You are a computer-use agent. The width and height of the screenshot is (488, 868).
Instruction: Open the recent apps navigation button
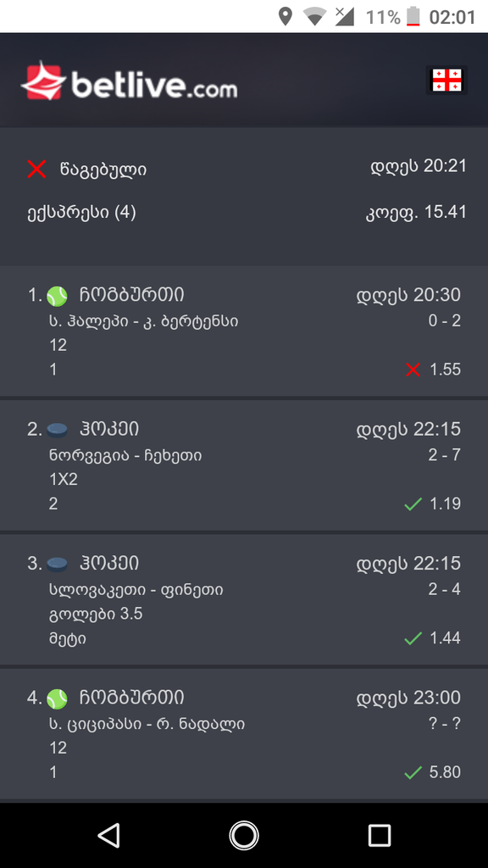coord(379,835)
